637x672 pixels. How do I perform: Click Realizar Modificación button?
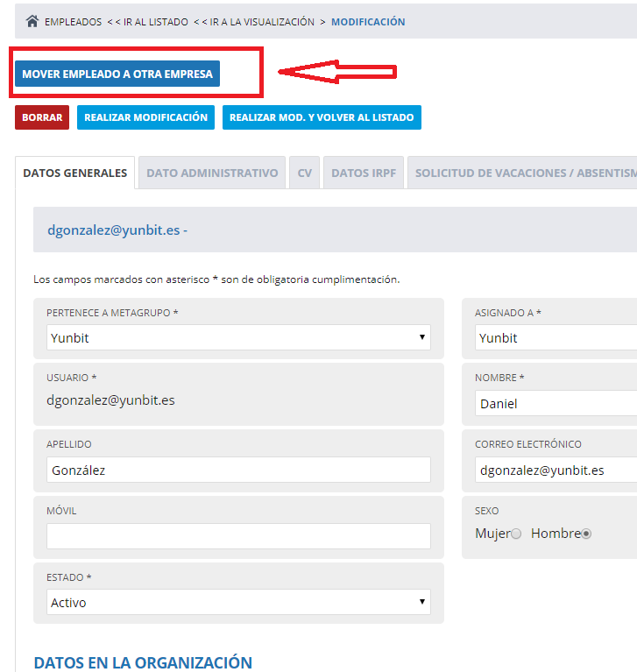click(x=145, y=117)
